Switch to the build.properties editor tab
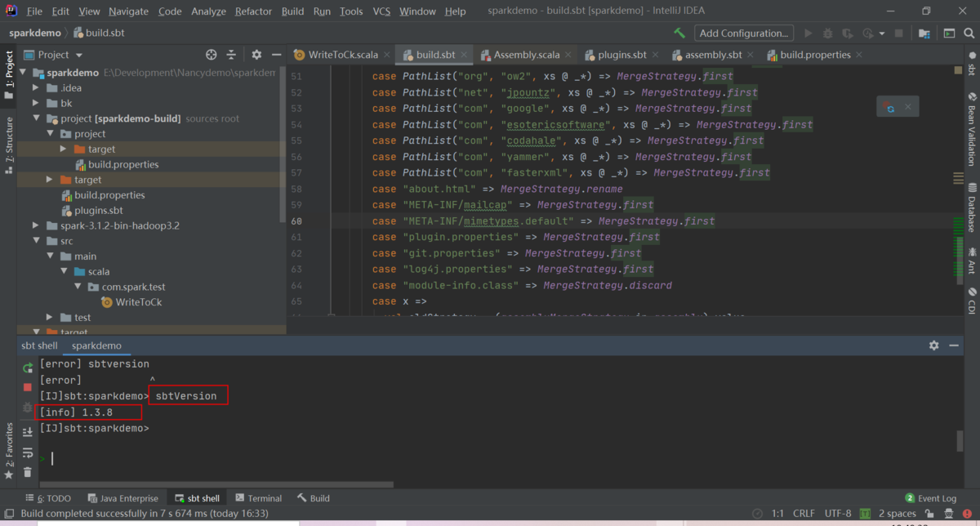Image resolution: width=980 pixels, height=526 pixels. [815, 55]
